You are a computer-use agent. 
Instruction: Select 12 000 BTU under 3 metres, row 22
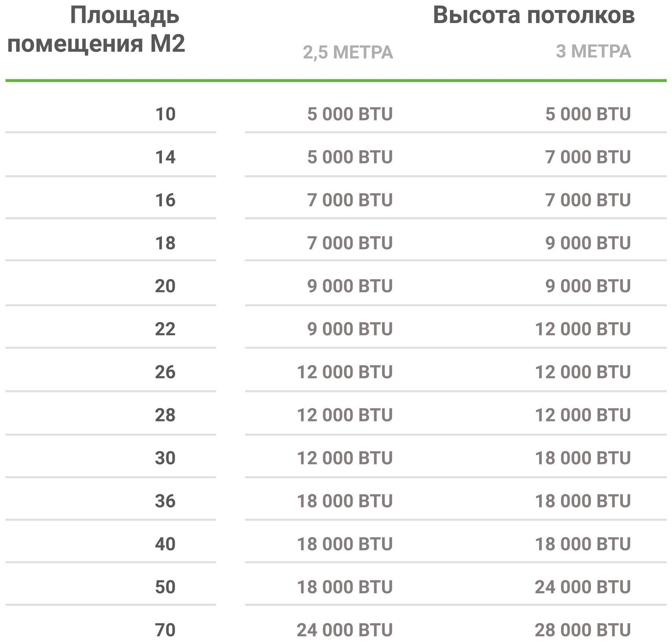[583, 329]
